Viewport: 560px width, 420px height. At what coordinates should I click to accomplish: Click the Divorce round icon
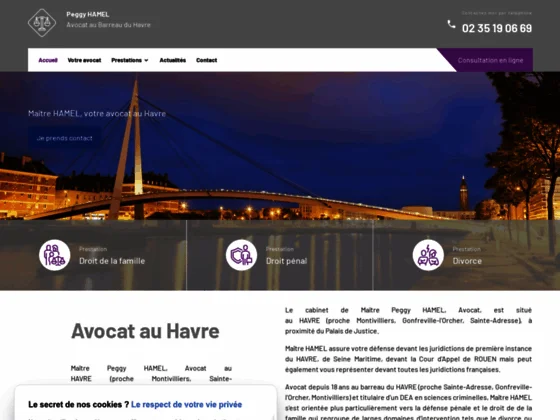pos(428,255)
